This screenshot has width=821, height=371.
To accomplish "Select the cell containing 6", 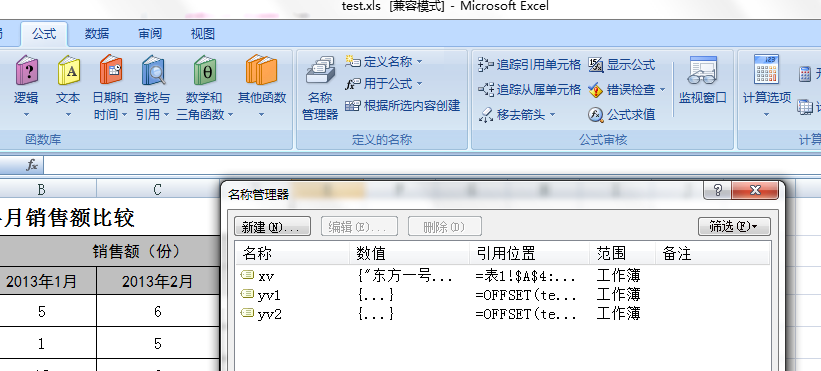I will pos(158,311).
